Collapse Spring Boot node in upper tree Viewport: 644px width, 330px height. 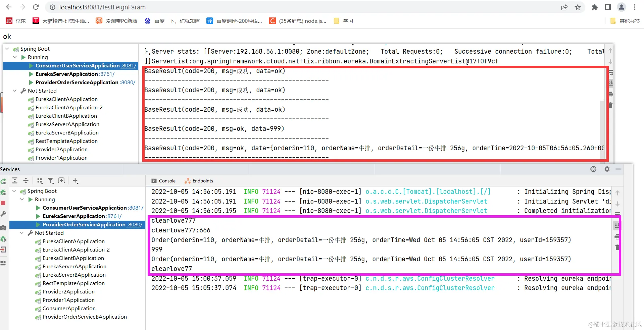point(7,49)
